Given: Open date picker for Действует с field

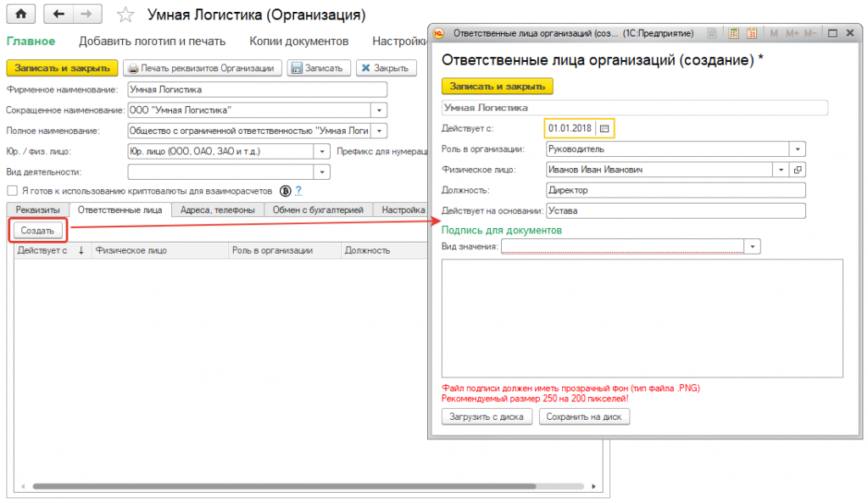Looking at the screenshot, I should pyautogui.click(x=604, y=129).
